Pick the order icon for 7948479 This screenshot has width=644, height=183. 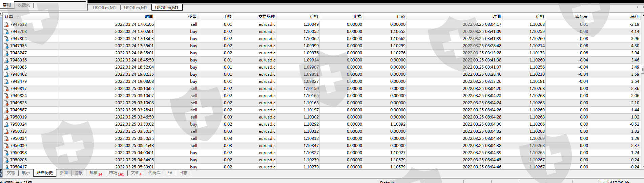(x=6, y=81)
